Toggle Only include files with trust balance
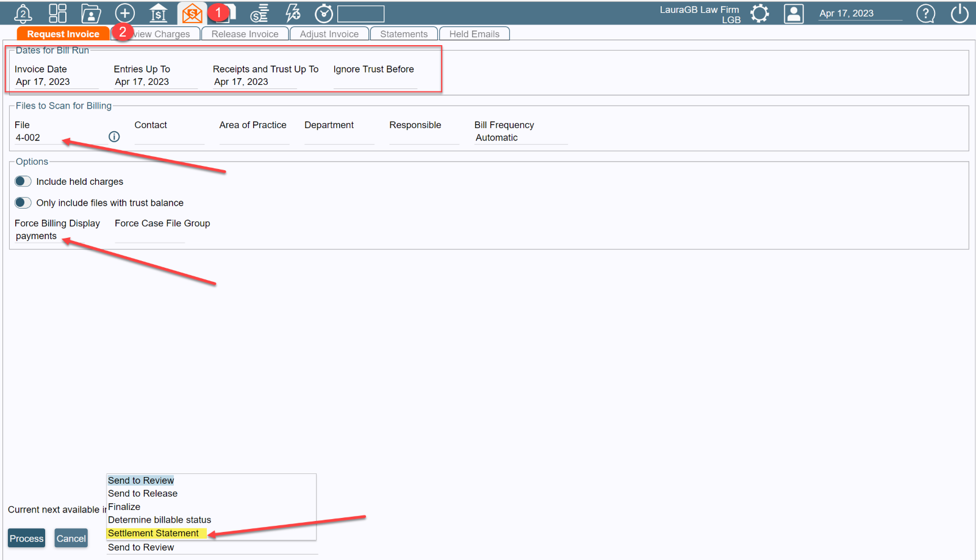Viewport: 976px width, 560px height. (x=23, y=203)
